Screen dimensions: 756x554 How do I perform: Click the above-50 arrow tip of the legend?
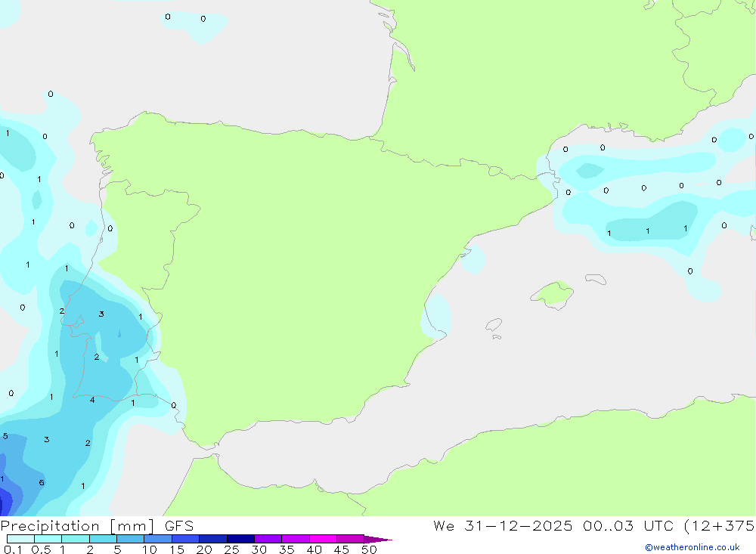point(378,539)
